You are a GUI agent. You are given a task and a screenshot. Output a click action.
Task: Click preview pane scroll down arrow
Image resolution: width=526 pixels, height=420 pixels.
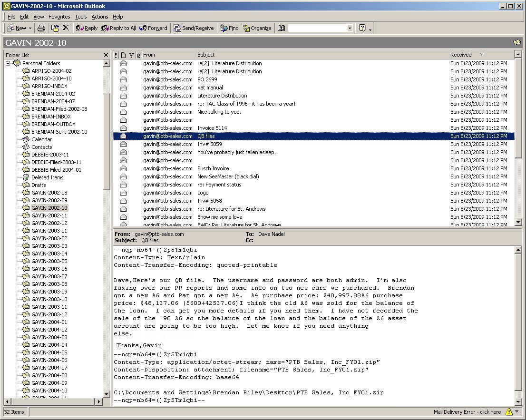coord(518,401)
